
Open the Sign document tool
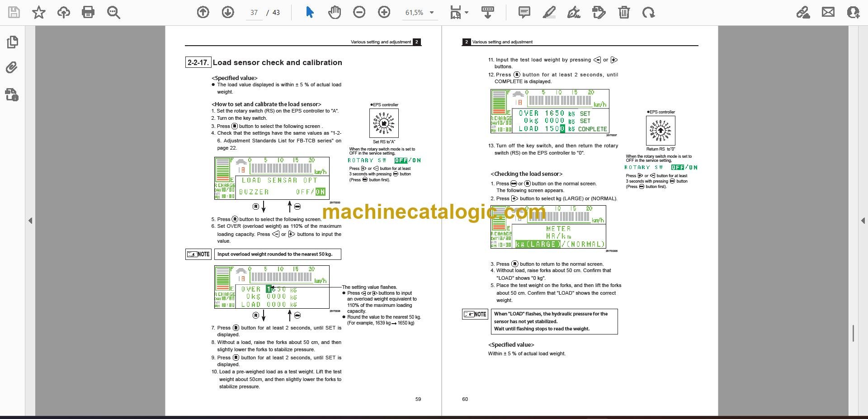click(x=574, y=12)
